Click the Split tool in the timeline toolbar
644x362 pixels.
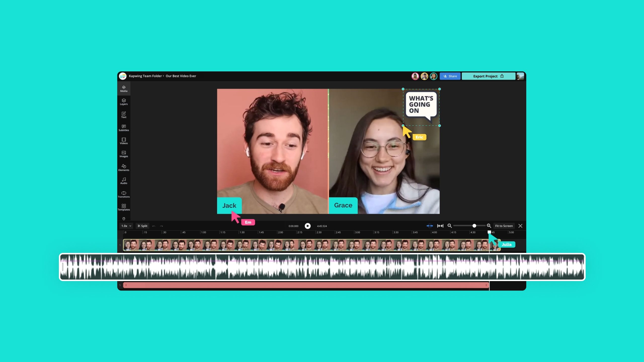pos(142,226)
